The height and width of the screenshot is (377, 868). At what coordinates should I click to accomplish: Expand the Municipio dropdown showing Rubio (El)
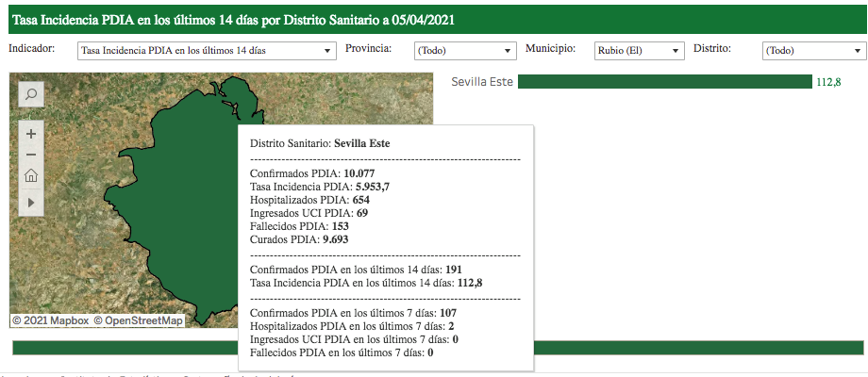pos(639,50)
